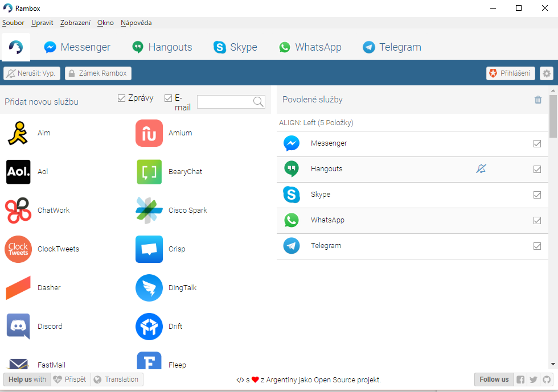Switch to the Messenger tab
Viewport: 558px width, 392px height.
pyautogui.click(x=77, y=47)
